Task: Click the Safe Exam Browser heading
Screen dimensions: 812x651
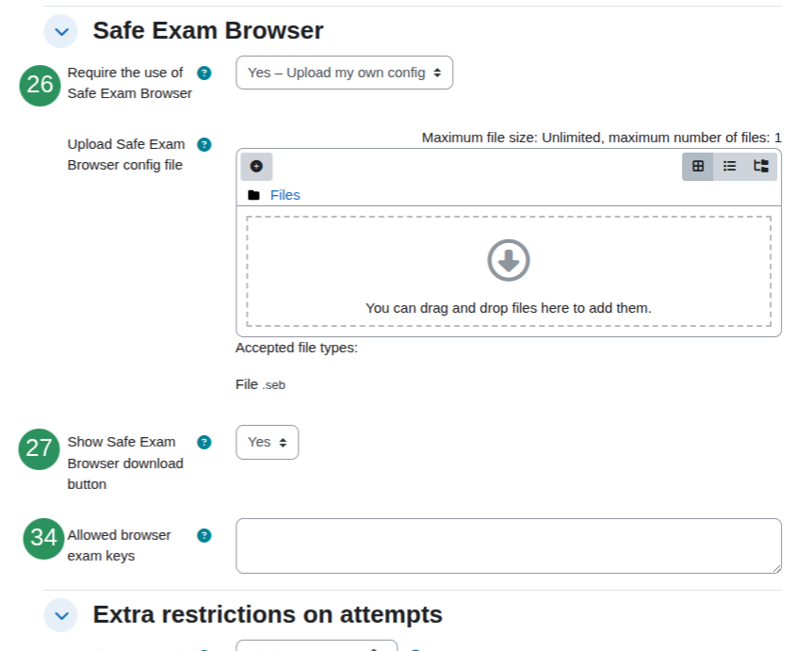Action: [208, 30]
